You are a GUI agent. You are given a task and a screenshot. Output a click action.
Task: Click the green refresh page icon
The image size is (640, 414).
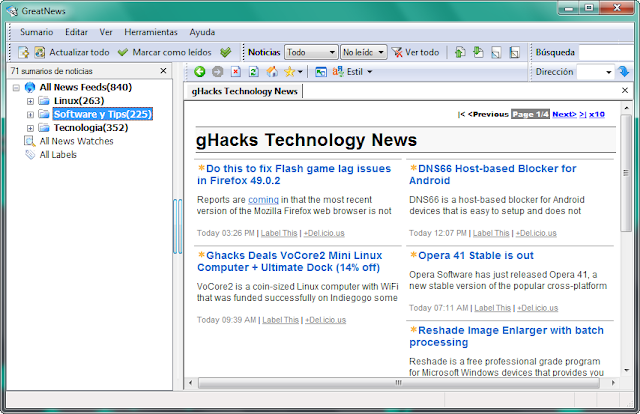pos(253,72)
